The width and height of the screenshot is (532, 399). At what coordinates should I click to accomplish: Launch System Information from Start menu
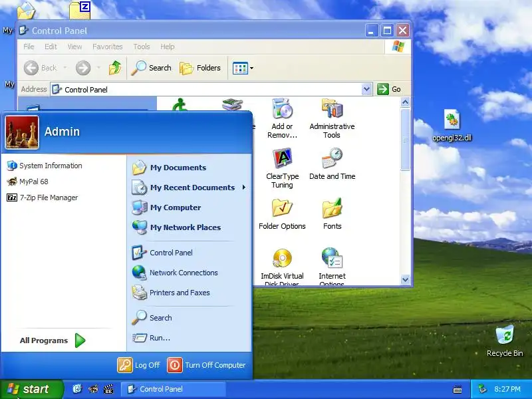[45, 166]
